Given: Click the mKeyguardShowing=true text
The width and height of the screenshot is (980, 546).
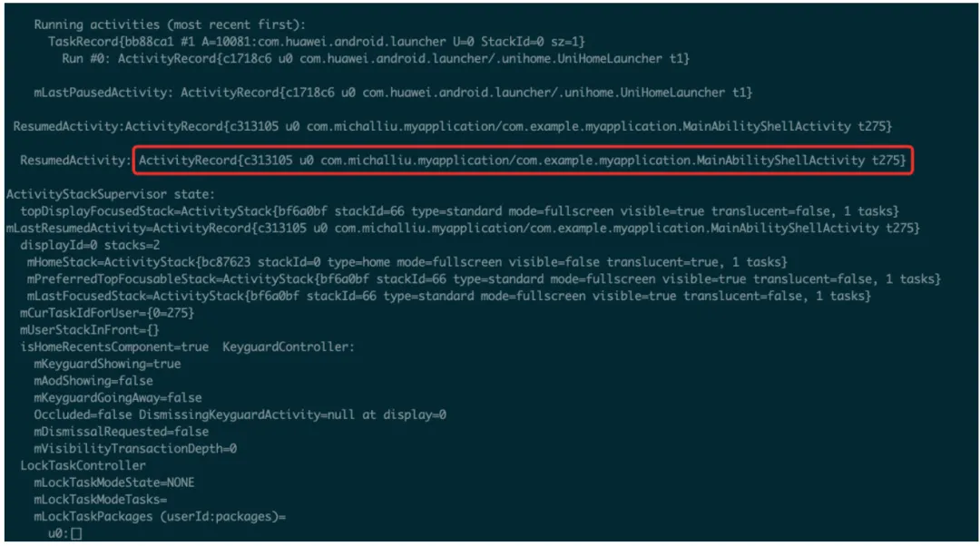Looking at the screenshot, I should tap(107, 364).
